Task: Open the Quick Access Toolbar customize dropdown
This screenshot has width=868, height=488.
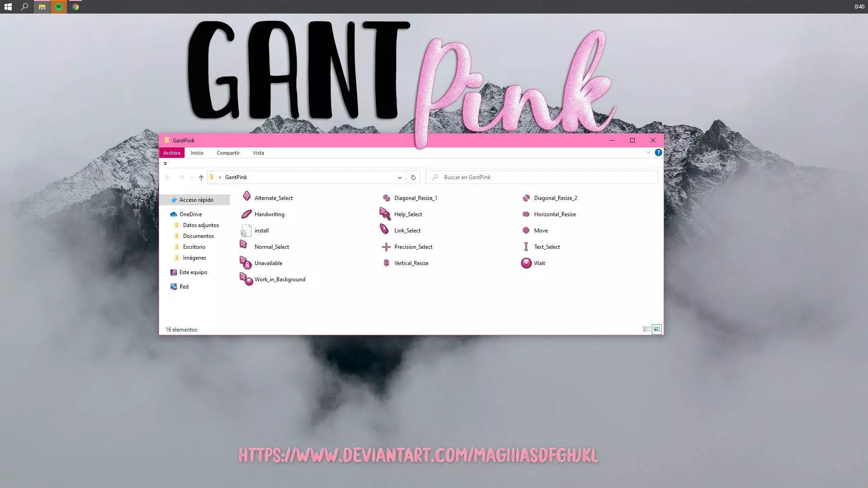Action: 165,164
